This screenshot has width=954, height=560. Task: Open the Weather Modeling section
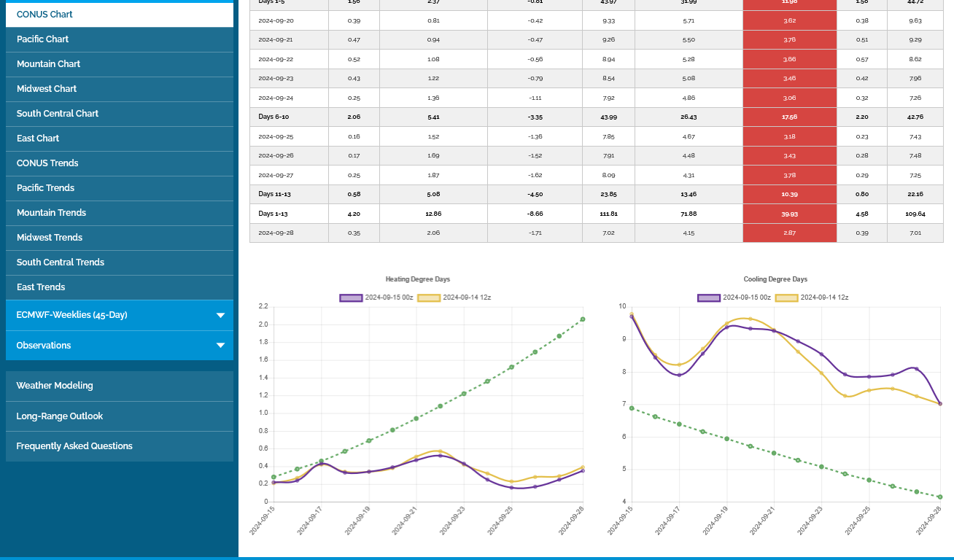click(55, 386)
